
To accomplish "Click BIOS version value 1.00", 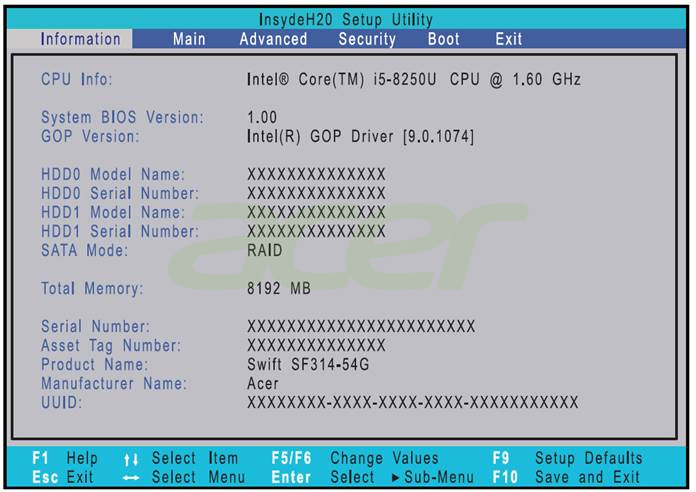I will (x=262, y=117).
